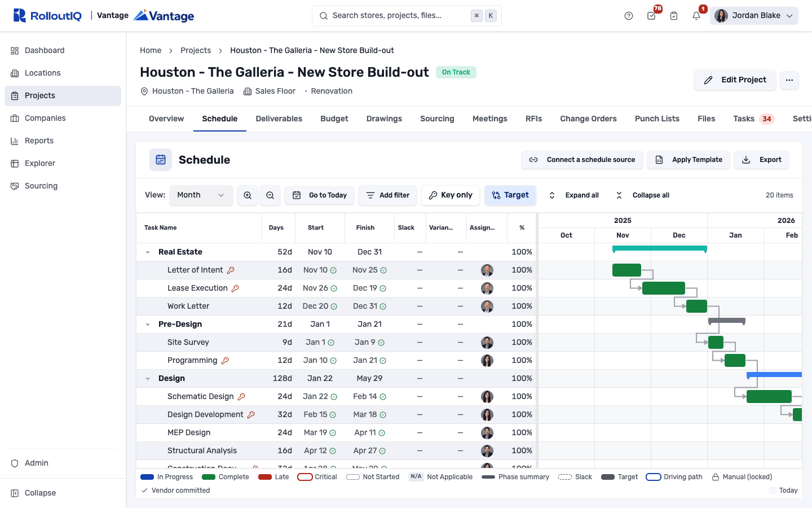The width and height of the screenshot is (812, 508).
Task: Open tasks checklist icon with 78 badge
Action: pos(651,16)
